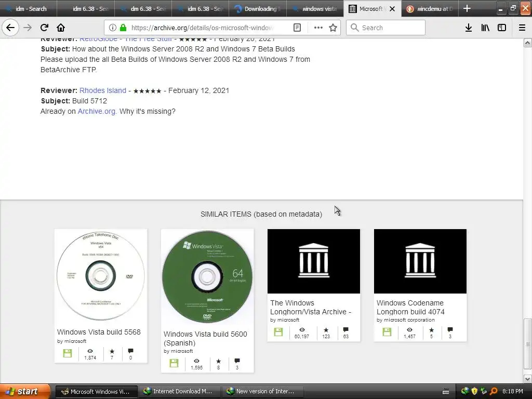Open a new tab with plus
The width and height of the screenshot is (532, 399).
(x=467, y=8)
